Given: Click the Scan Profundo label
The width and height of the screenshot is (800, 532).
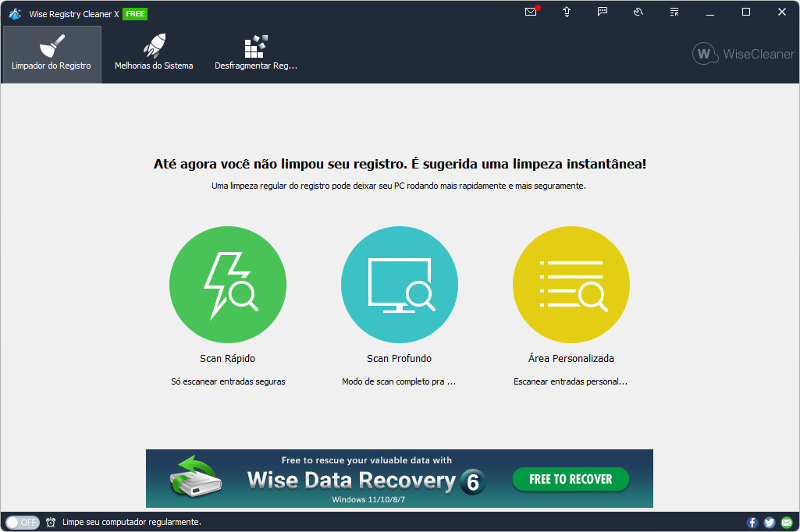Looking at the screenshot, I should click(399, 359).
